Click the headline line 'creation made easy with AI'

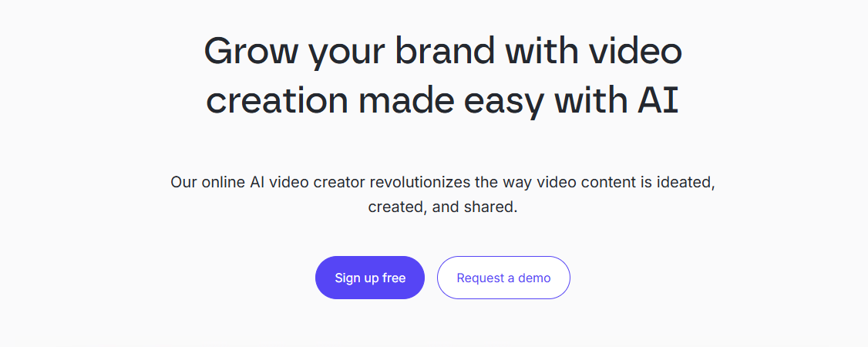click(x=442, y=101)
